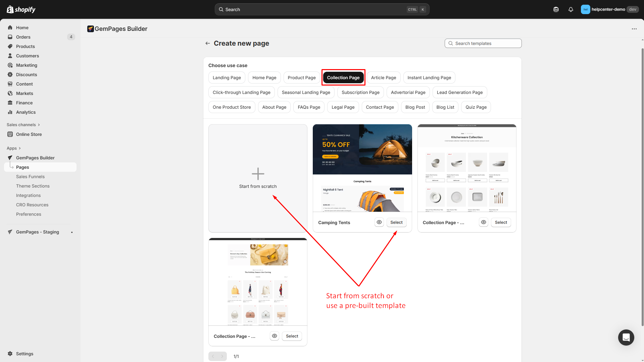Open the live chat support bubble
Screen dimensions: 644x362
point(626,337)
